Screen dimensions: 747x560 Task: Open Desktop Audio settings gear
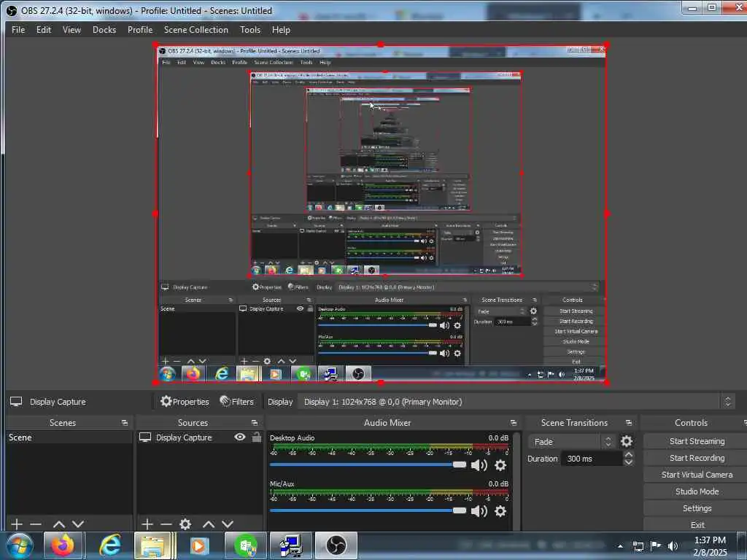tap(500, 464)
